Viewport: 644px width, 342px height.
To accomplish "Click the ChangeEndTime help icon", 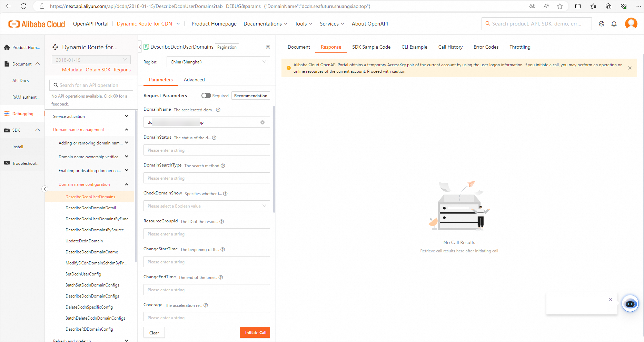I will click(x=221, y=278).
